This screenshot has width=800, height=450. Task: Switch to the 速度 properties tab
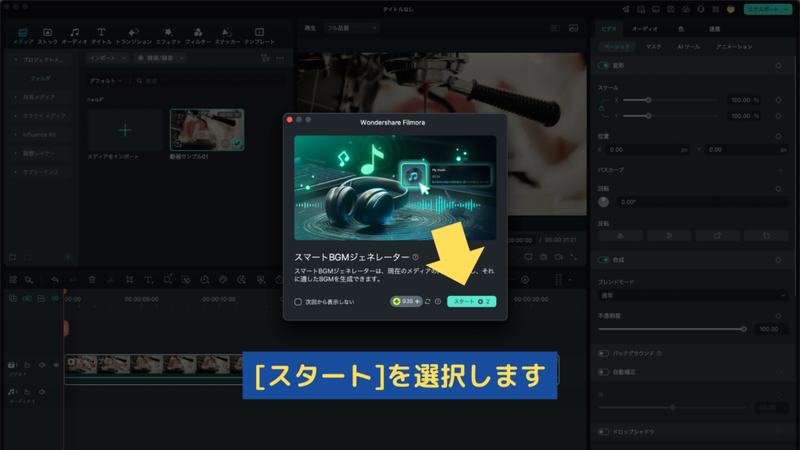click(715, 29)
